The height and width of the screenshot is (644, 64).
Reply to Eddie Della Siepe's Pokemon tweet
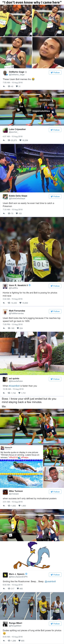coord(4,214)
